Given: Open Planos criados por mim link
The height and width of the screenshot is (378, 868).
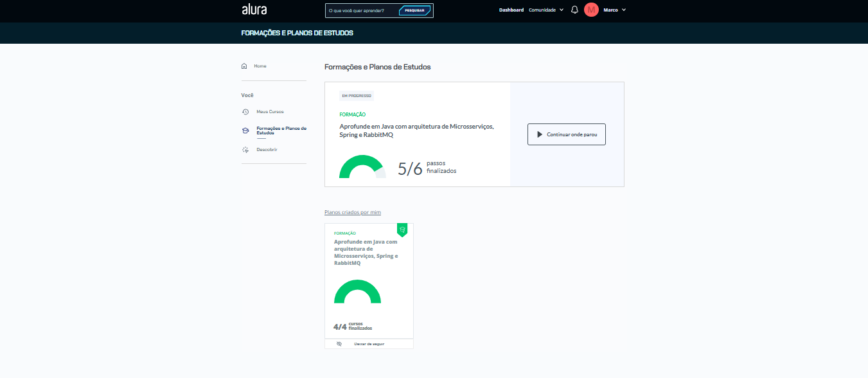Looking at the screenshot, I should point(353,212).
